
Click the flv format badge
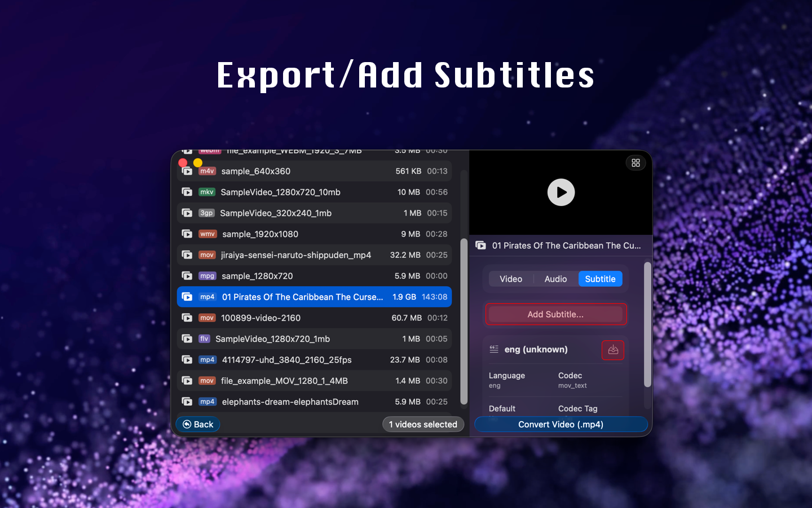[204, 339]
